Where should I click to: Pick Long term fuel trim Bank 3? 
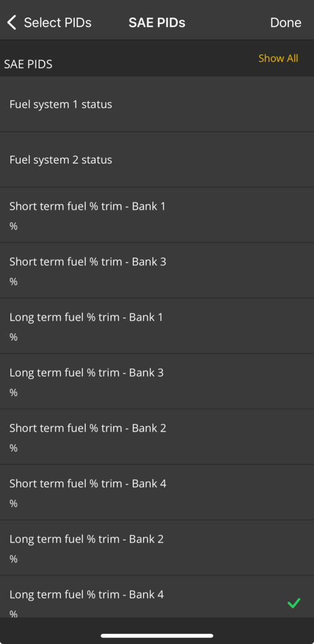(x=157, y=381)
